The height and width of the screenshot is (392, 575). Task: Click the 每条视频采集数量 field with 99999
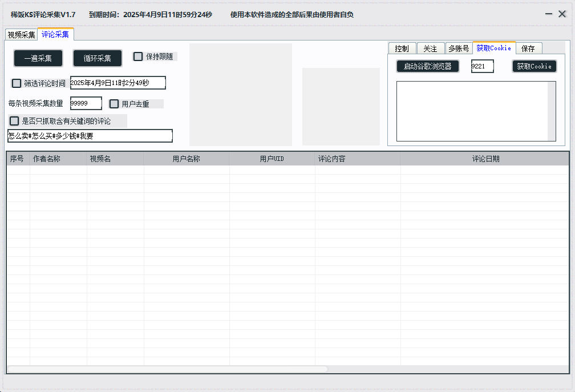click(86, 103)
